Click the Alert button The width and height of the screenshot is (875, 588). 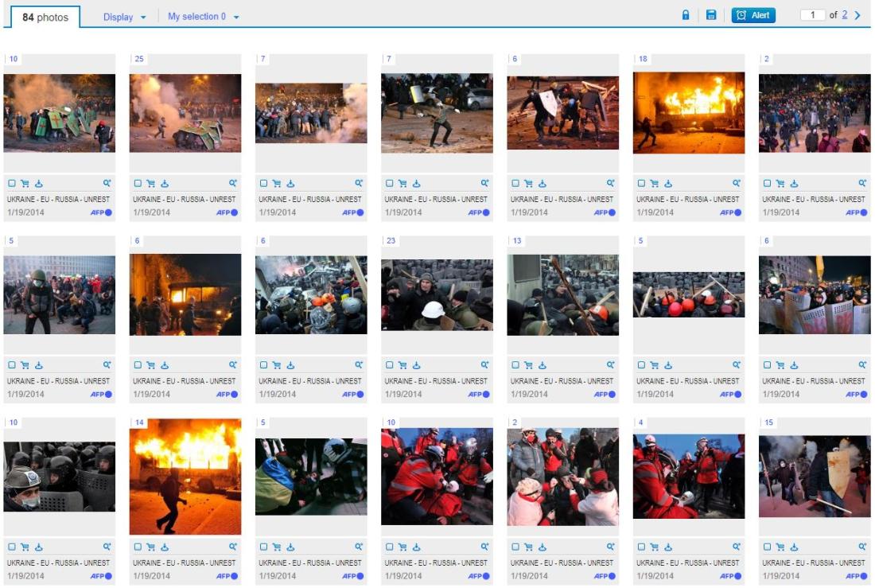tap(753, 15)
